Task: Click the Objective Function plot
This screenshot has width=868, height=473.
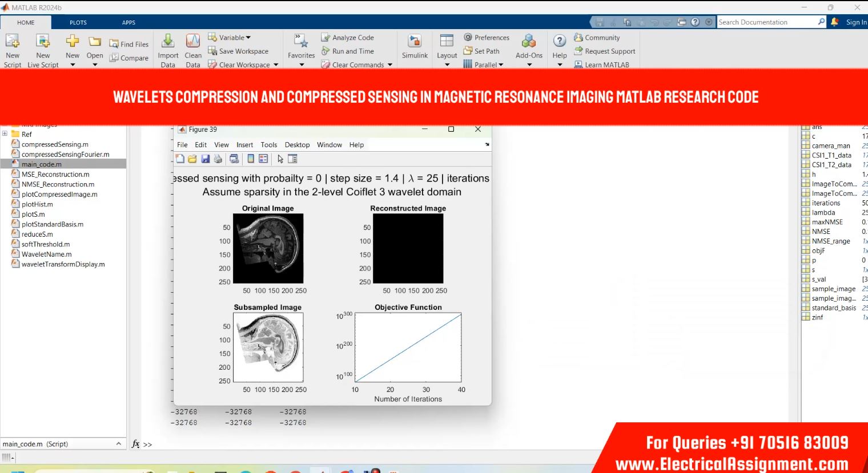Action: (x=408, y=347)
